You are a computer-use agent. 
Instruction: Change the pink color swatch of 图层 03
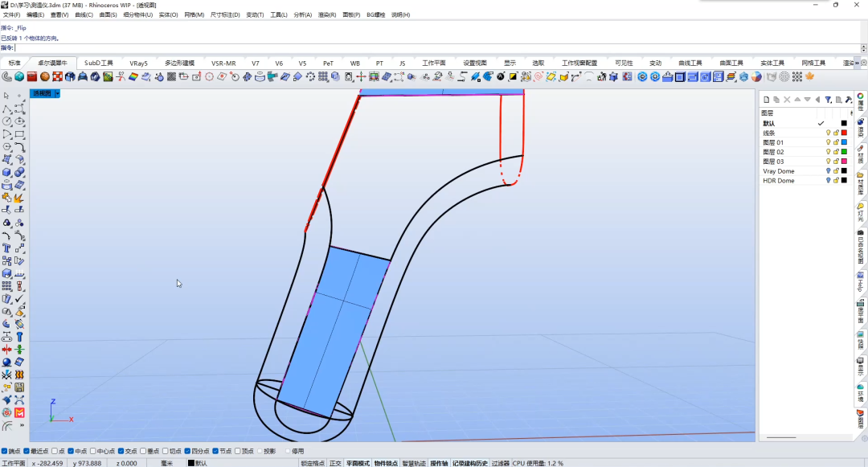tap(844, 161)
